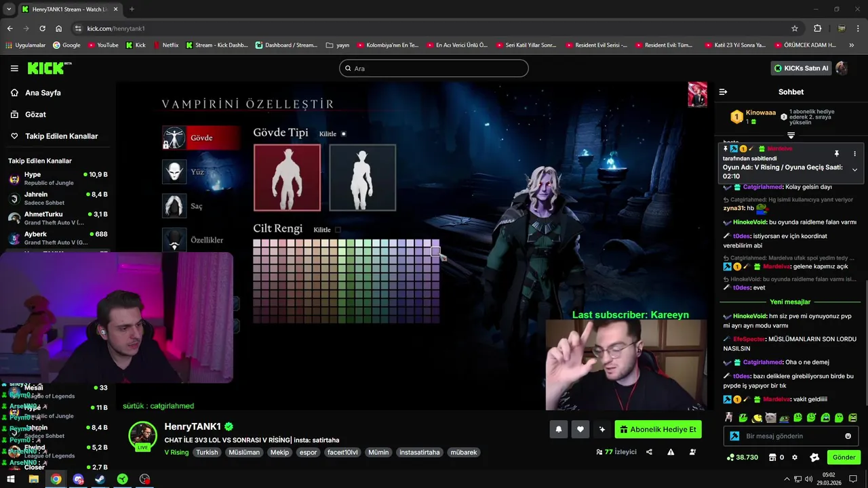
Task: Toggle the Cilt Rengi Kilitle checkbox
Action: click(338, 230)
